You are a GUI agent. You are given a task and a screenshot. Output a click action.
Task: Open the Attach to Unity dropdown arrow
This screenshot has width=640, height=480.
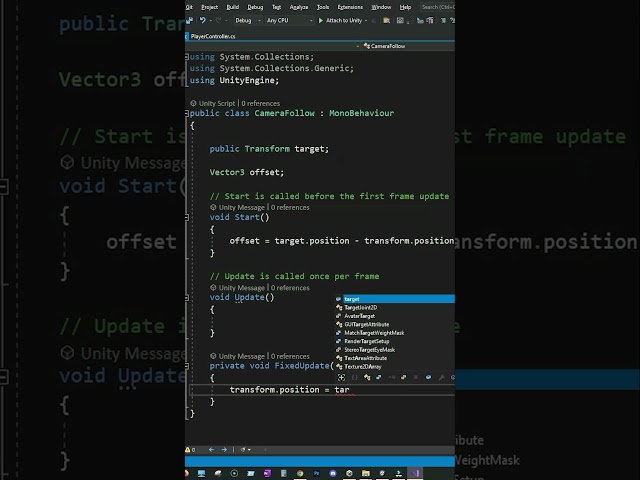click(366, 20)
